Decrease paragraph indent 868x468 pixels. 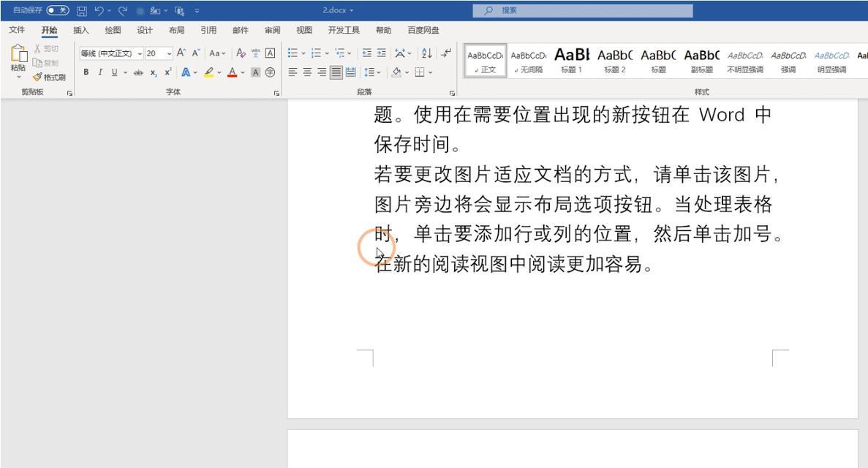(367, 53)
